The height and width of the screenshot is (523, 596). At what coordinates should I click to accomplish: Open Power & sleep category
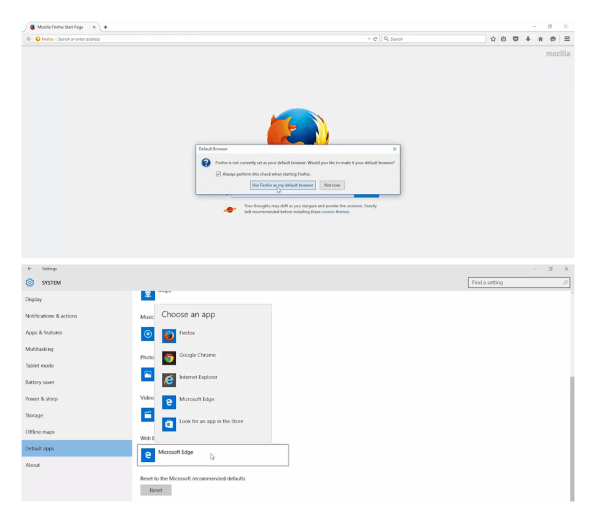[76, 399]
